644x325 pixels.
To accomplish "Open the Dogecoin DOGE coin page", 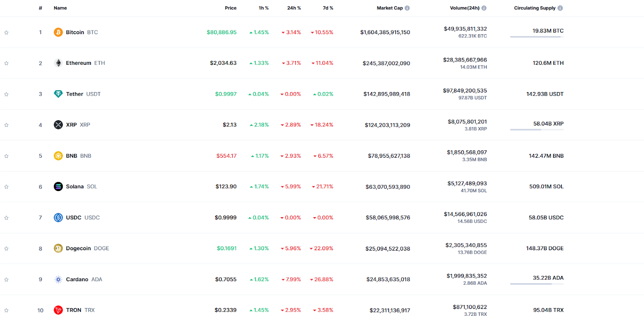I will 87,248.
